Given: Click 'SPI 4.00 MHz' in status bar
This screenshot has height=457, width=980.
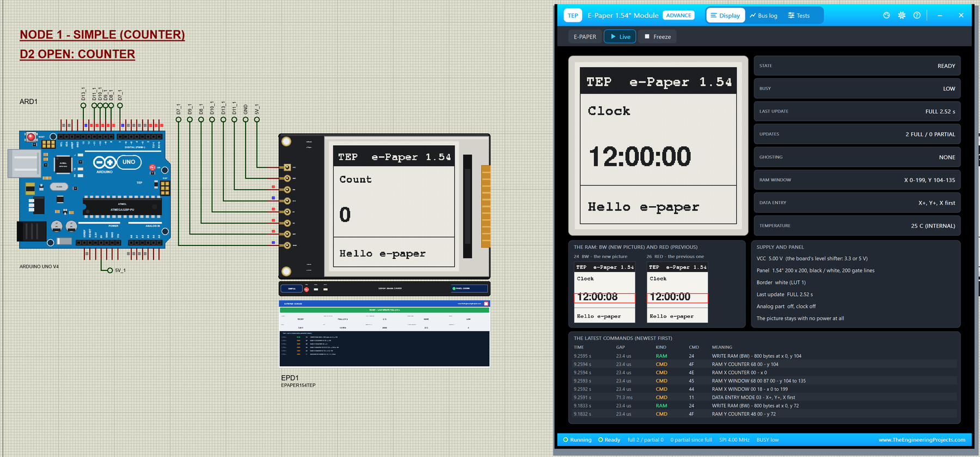Looking at the screenshot, I should [x=734, y=440].
